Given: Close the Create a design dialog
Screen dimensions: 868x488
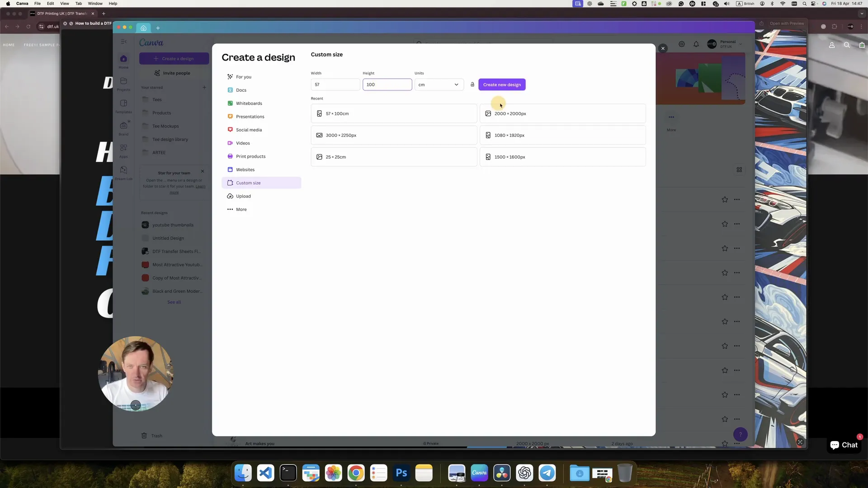Looking at the screenshot, I should [x=663, y=48].
